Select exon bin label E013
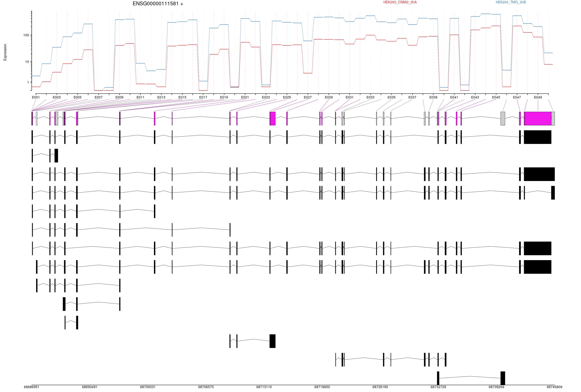581x392 pixels. (161, 97)
